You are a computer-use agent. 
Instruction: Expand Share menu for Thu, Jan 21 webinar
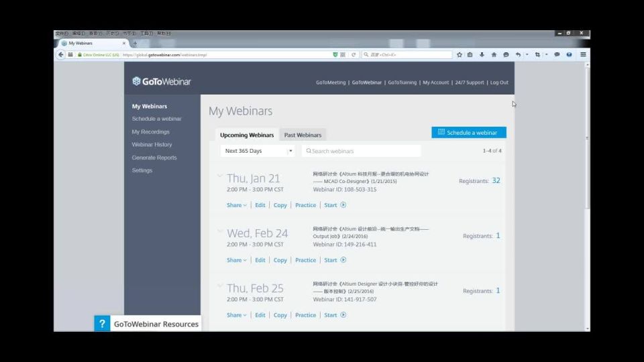237,205
